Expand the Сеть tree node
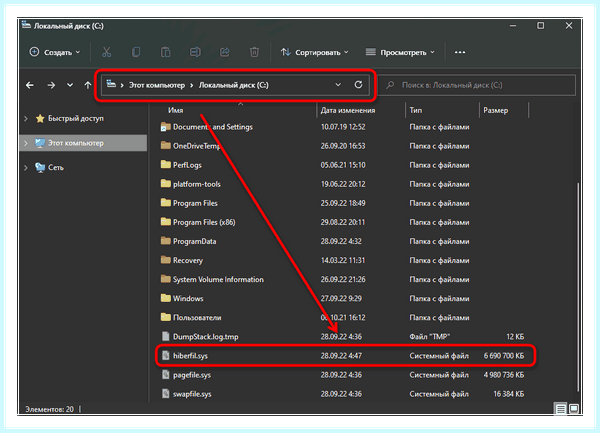The height and width of the screenshot is (433, 600). coord(26,168)
